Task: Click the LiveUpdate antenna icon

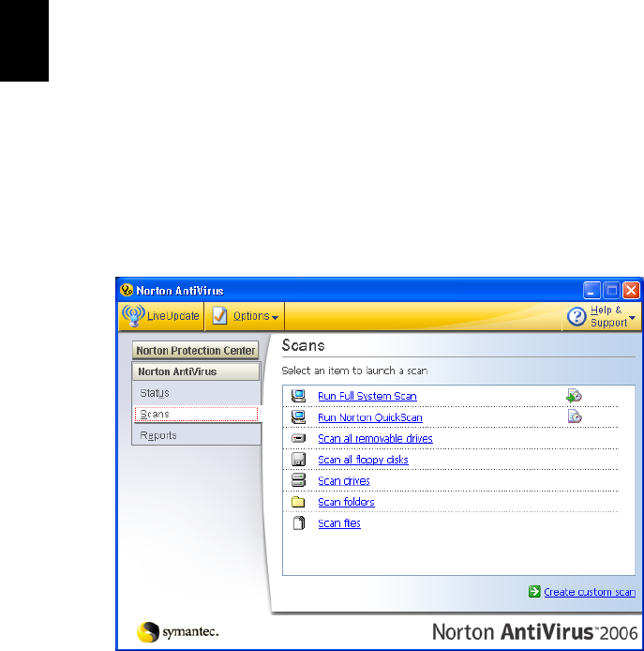Action: click(x=133, y=315)
